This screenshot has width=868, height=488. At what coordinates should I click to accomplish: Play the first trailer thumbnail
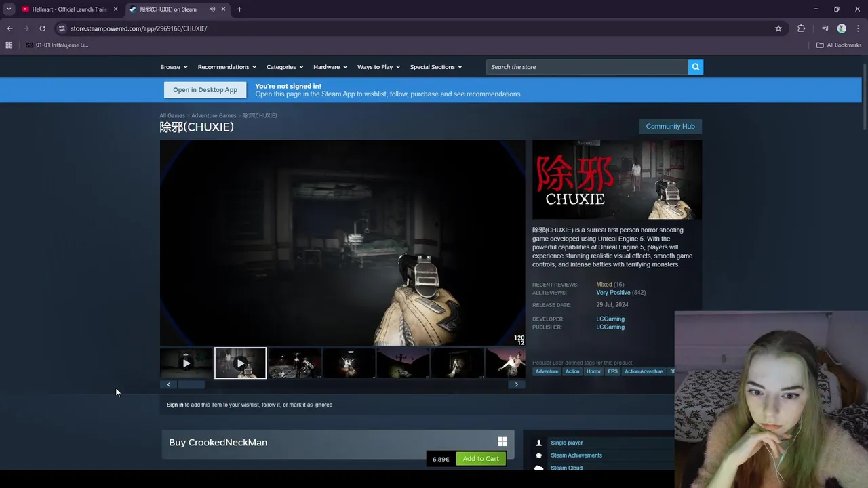point(186,363)
